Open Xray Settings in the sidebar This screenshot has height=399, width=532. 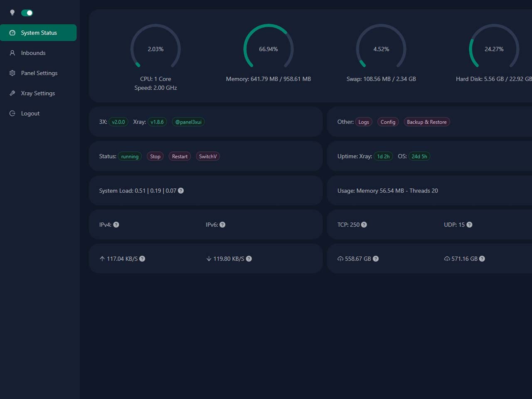click(38, 93)
